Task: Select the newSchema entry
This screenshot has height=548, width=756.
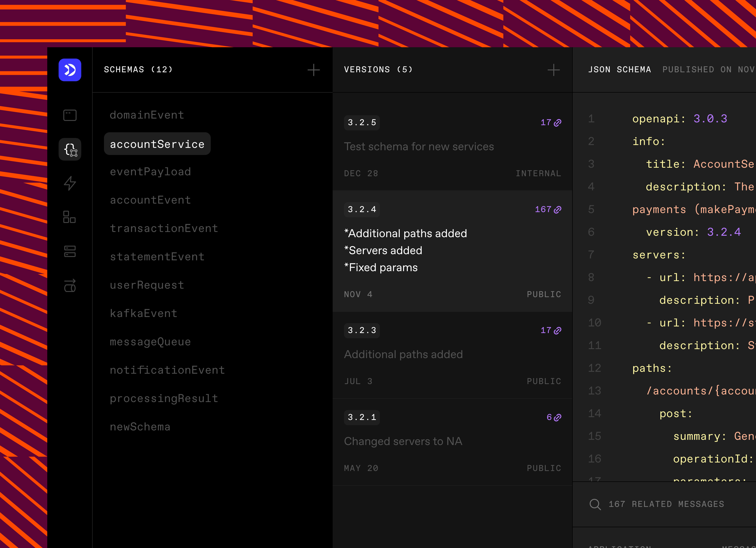Action: click(140, 427)
